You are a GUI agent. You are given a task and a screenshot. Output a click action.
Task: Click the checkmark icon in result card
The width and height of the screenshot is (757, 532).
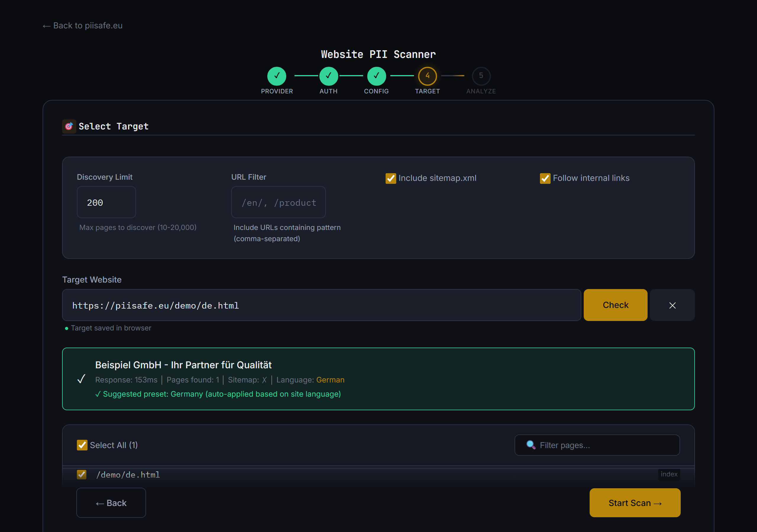tap(81, 379)
